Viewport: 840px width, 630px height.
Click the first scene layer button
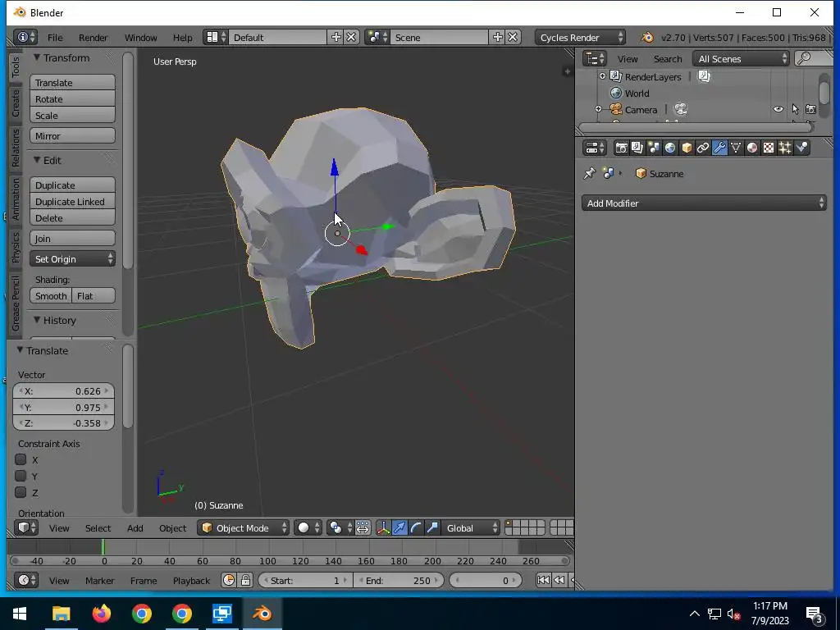pyautogui.click(x=509, y=524)
